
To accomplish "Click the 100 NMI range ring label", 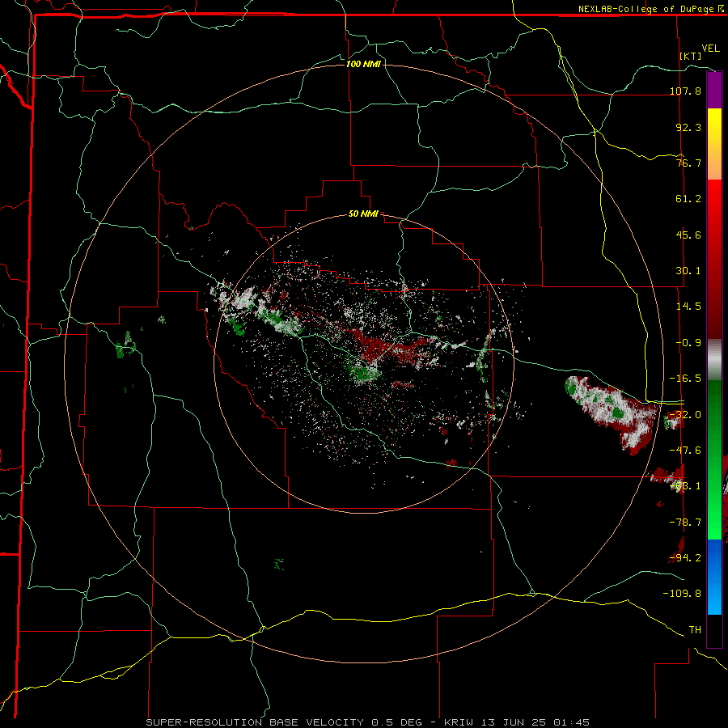I will coord(363,64).
